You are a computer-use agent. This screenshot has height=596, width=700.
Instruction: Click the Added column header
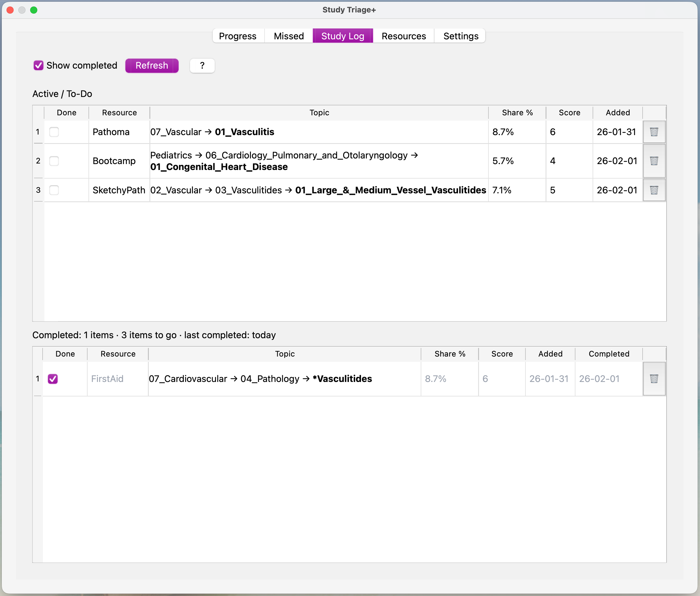[617, 112]
